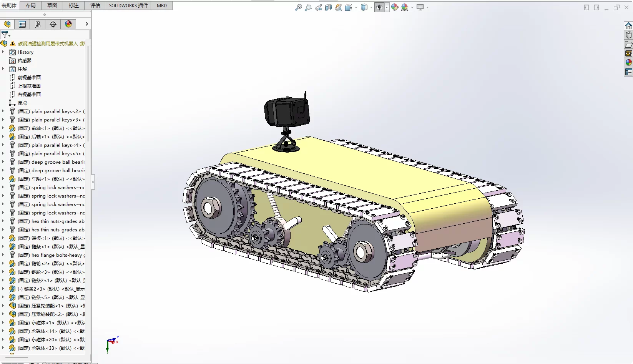This screenshot has width=633, height=364.
Task: Open the View Settings monitor icon
Action: [x=420, y=7]
